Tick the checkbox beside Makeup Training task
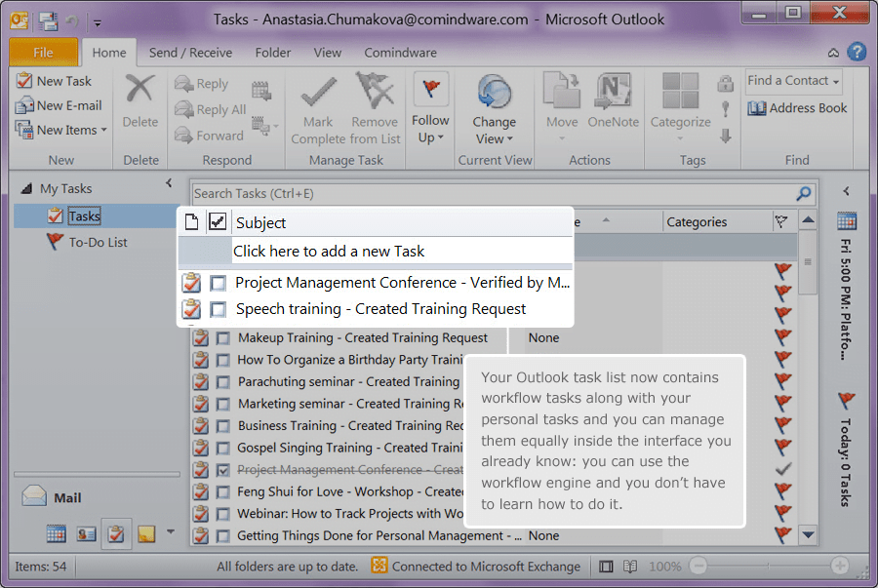Viewport: 878px width, 588px height. (222, 337)
